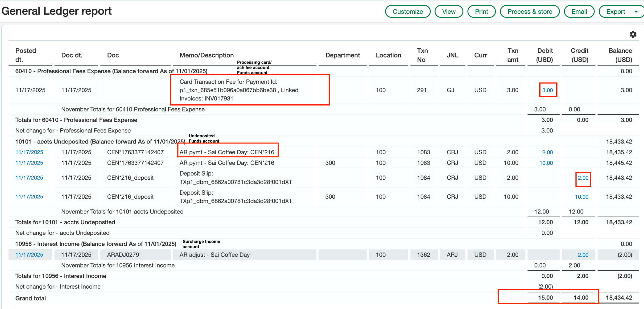Click the Balance (USD) column header
644x309 pixels.
(620, 55)
